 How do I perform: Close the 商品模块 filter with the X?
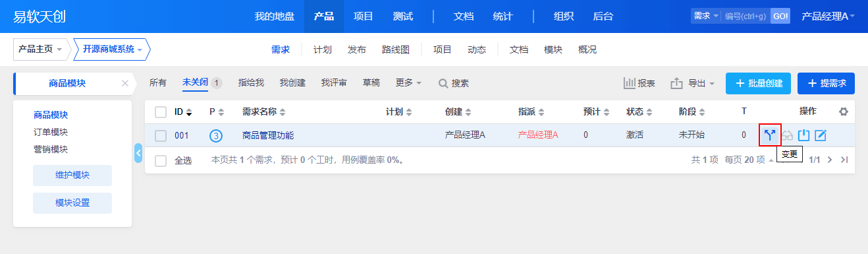[x=125, y=83]
